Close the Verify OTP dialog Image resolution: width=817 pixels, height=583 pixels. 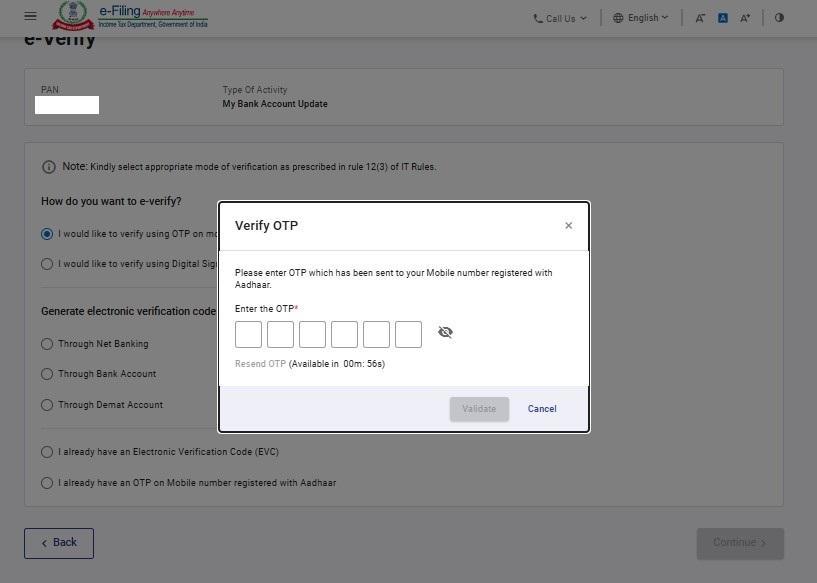pyautogui.click(x=568, y=226)
